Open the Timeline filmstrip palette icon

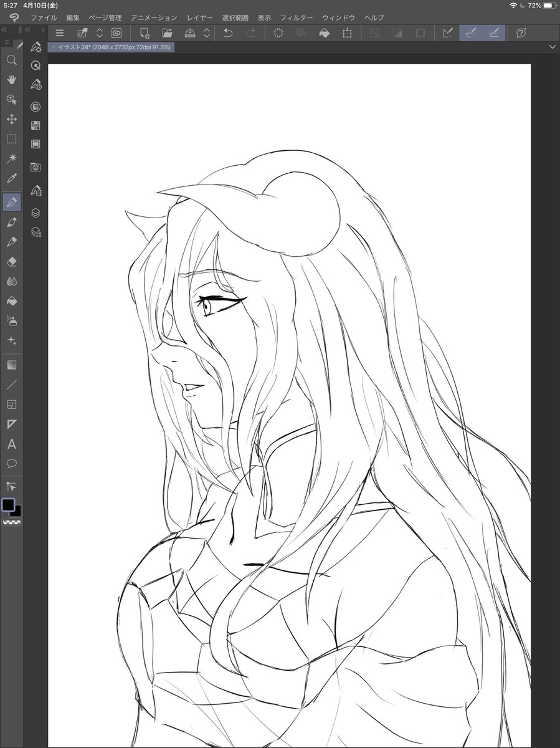36,144
